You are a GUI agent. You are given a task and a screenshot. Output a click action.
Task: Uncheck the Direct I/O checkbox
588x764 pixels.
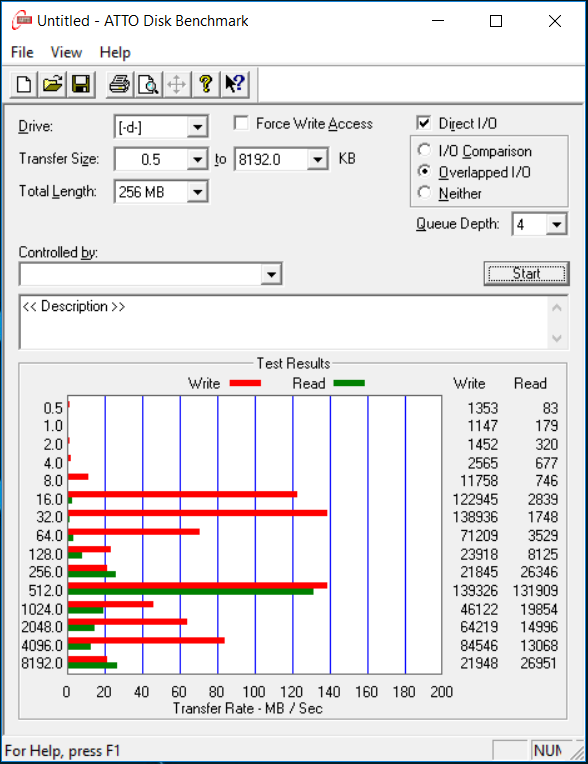point(424,123)
